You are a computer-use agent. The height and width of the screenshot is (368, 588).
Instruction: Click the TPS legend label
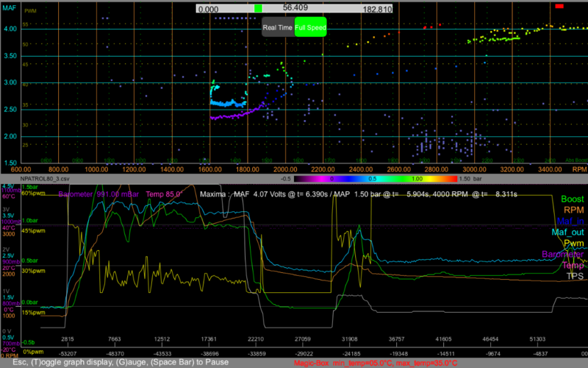pyautogui.click(x=574, y=276)
